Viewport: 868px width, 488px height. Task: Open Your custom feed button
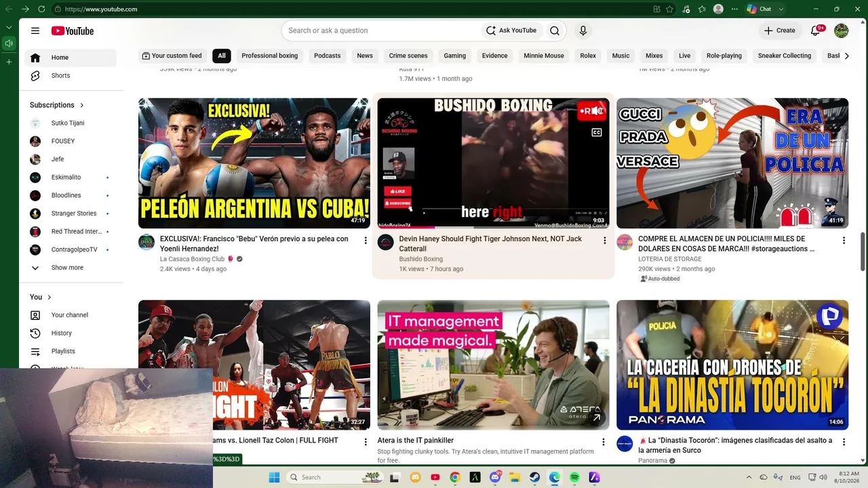172,56
